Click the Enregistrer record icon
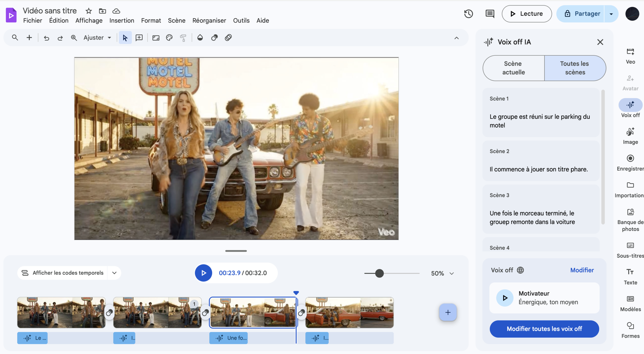Screen dimensions: 644x354 click(x=630, y=158)
